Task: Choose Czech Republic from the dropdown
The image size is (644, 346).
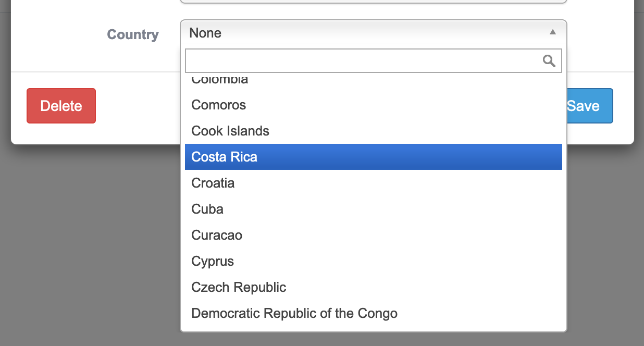Action: coord(239,287)
